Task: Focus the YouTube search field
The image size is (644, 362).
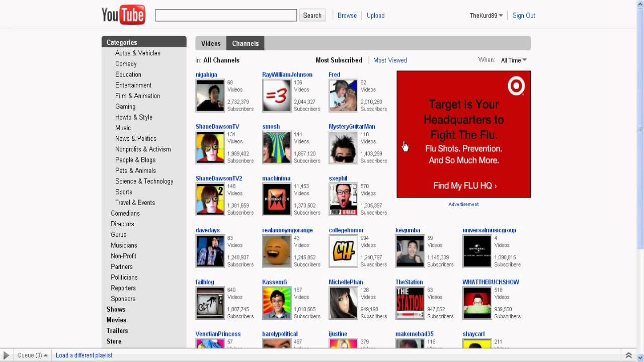Action: (226, 16)
